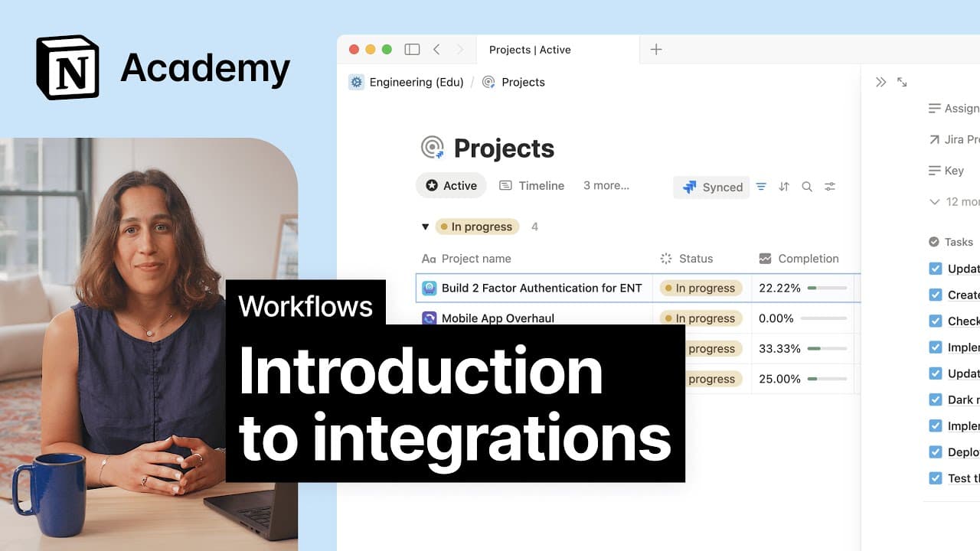The image size is (980, 551).
Task: Select the Active view tab
Action: click(451, 186)
